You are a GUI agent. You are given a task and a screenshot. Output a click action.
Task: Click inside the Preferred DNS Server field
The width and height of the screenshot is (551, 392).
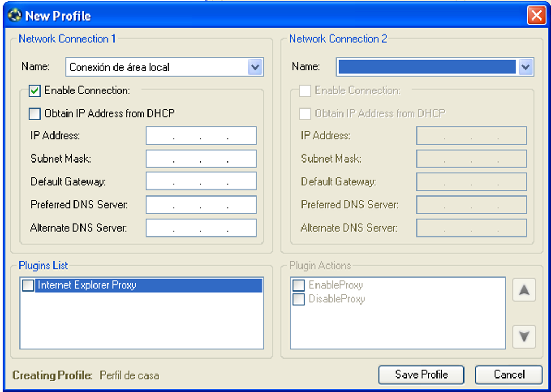click(200, 204)
